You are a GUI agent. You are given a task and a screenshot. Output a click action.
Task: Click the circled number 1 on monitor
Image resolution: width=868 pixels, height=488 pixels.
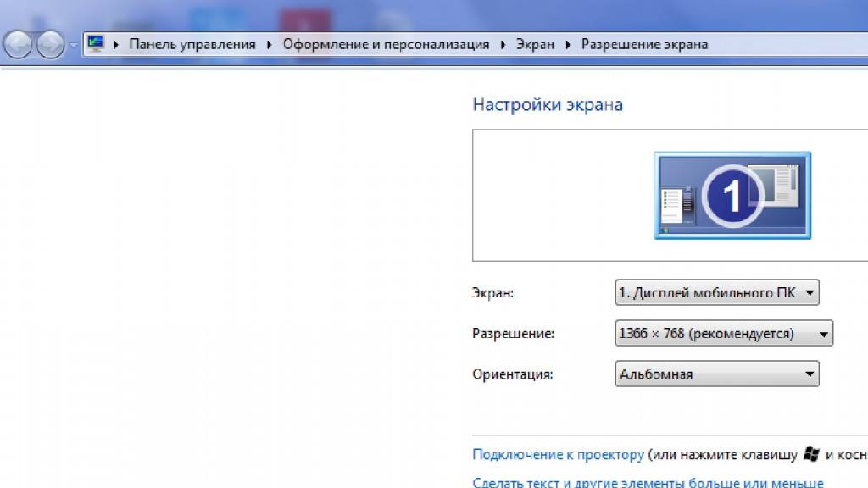[732, 196]
